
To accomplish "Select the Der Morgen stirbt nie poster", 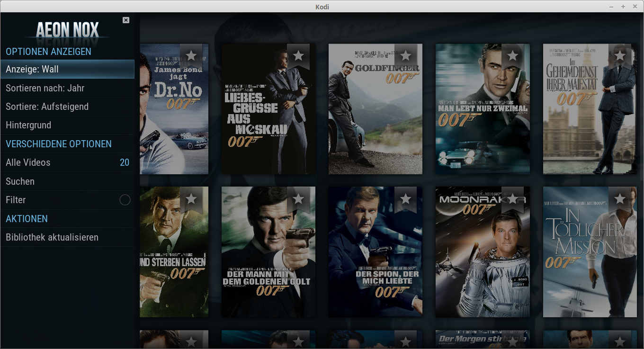I will [482, 340].
